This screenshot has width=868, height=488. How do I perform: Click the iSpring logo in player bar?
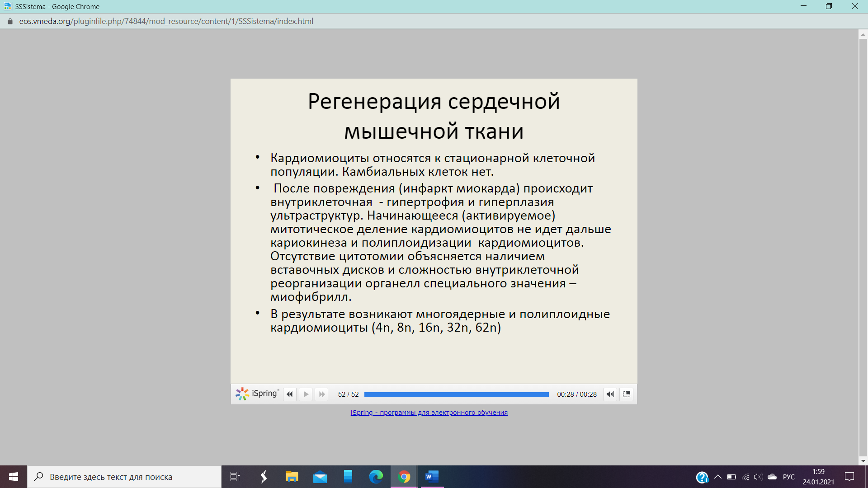click(257, 394)
